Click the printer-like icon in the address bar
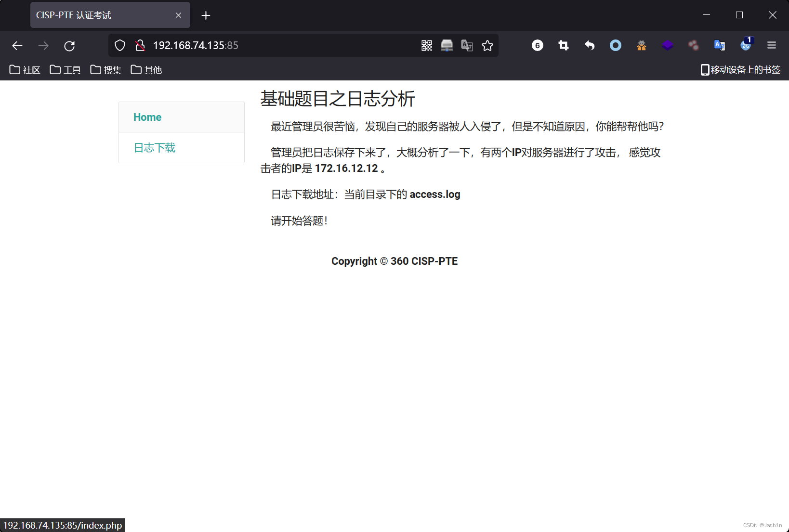The height and width of the screenshot is (532, 789). coord(447,46)
